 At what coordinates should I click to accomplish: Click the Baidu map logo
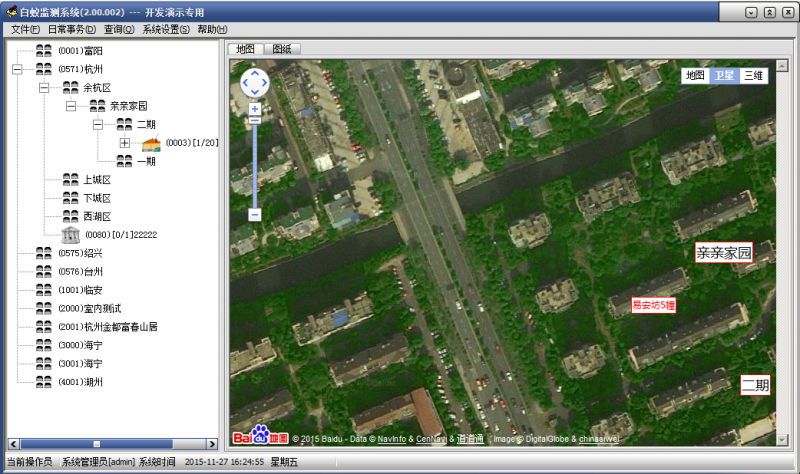coord(260,435)
